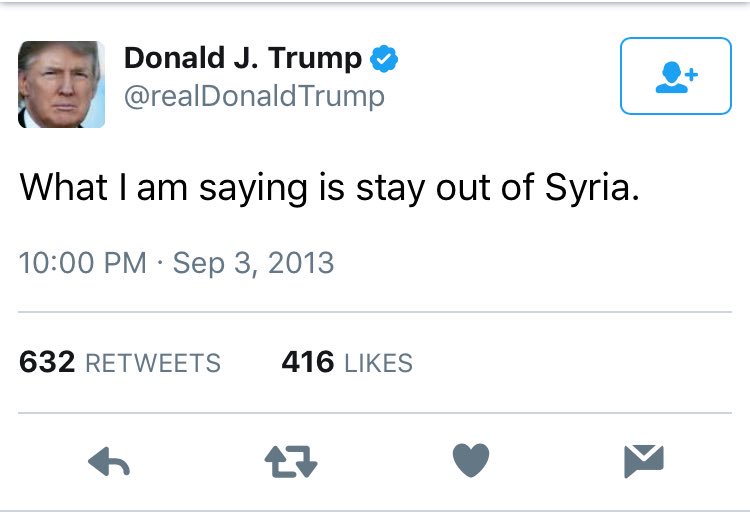The image size is (750, 525).
Task: View the 416 likes count
Action: pyautogui.click(x=347, y=362)
